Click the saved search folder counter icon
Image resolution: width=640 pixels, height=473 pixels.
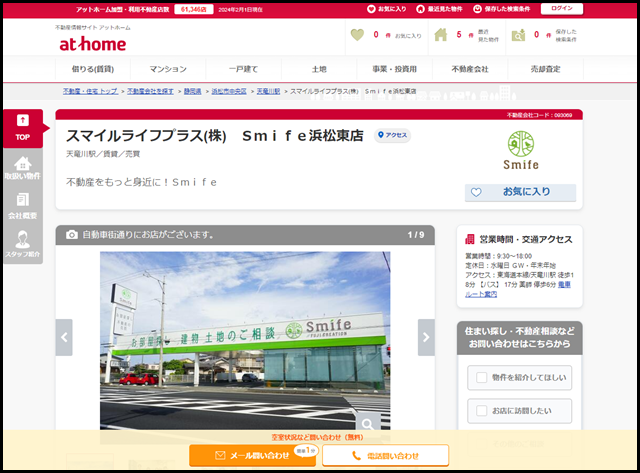pos(518,35)
